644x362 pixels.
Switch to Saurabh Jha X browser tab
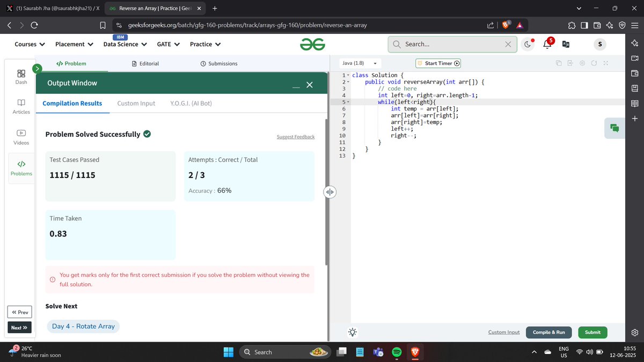coord(52,9)
